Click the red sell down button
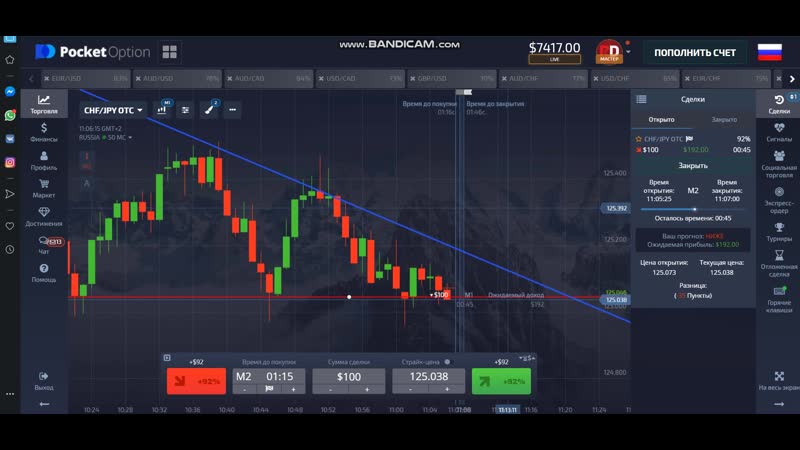This screenshot has height=450, width=800. (195, 381)
